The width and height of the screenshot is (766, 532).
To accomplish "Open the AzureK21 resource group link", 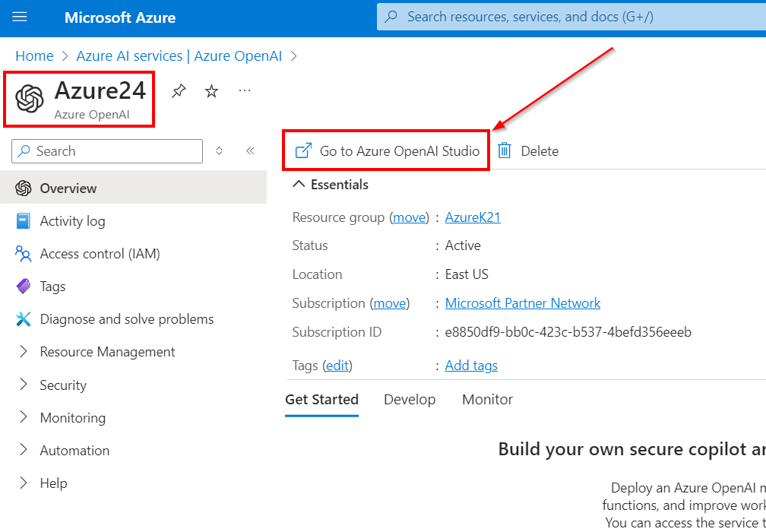I will 473,217.
